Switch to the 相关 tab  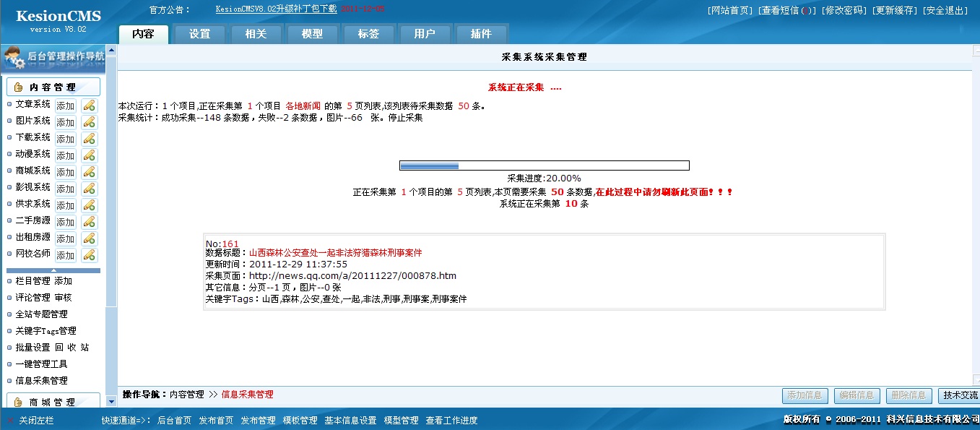[x=256, y=34]
